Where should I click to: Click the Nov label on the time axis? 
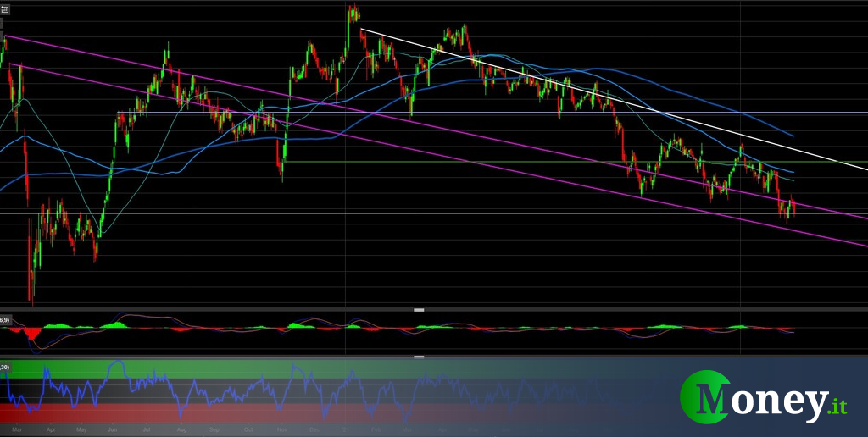[x=281, y=429]
